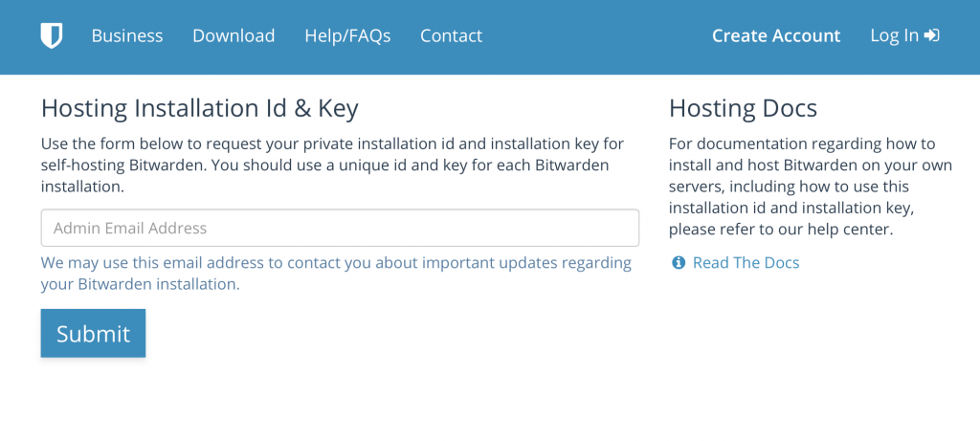
Task: Click the Submit button
Action: [x=93, y=334]
